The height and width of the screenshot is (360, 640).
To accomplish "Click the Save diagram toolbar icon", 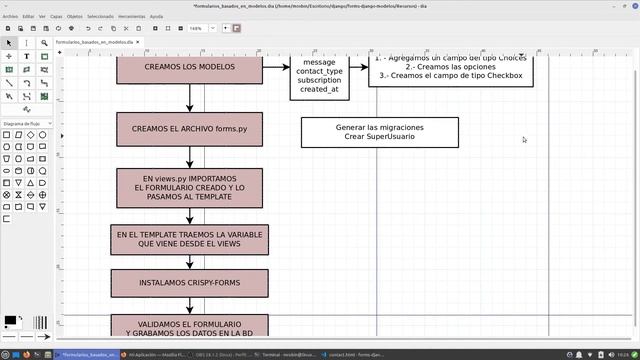I will point(33,29).
